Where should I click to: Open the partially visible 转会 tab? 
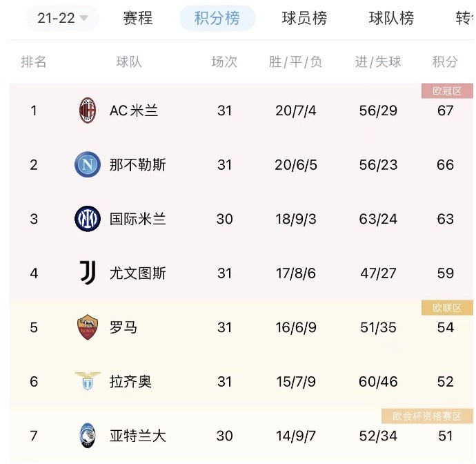click(465, 18)
